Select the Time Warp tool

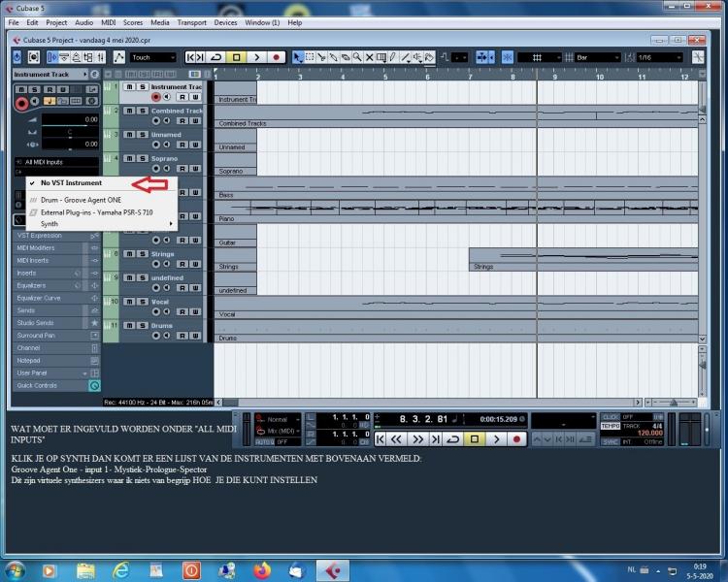coord(381,57)
